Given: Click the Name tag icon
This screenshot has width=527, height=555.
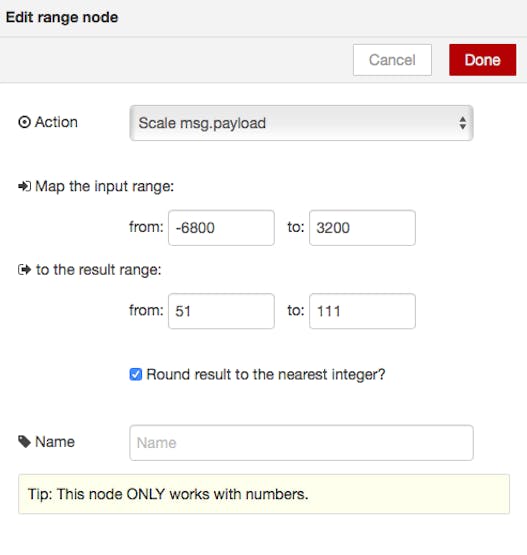Looking at the screenshot, I should pyautogui.click(x=24, y=442).
